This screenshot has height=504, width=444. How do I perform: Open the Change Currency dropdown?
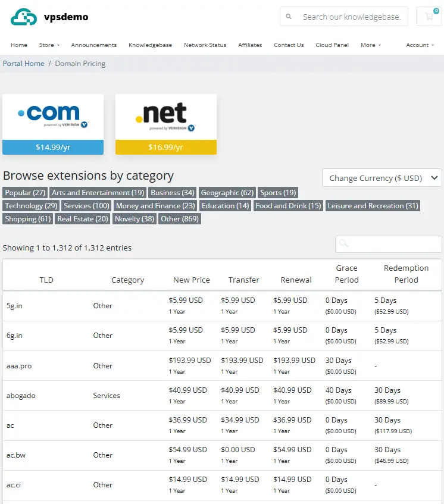382,177
